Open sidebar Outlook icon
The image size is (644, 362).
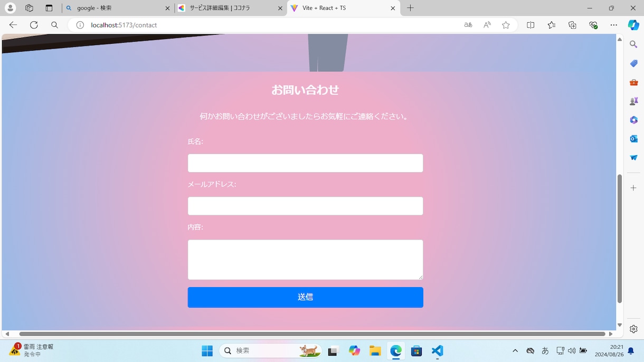(x=633, y=139)
